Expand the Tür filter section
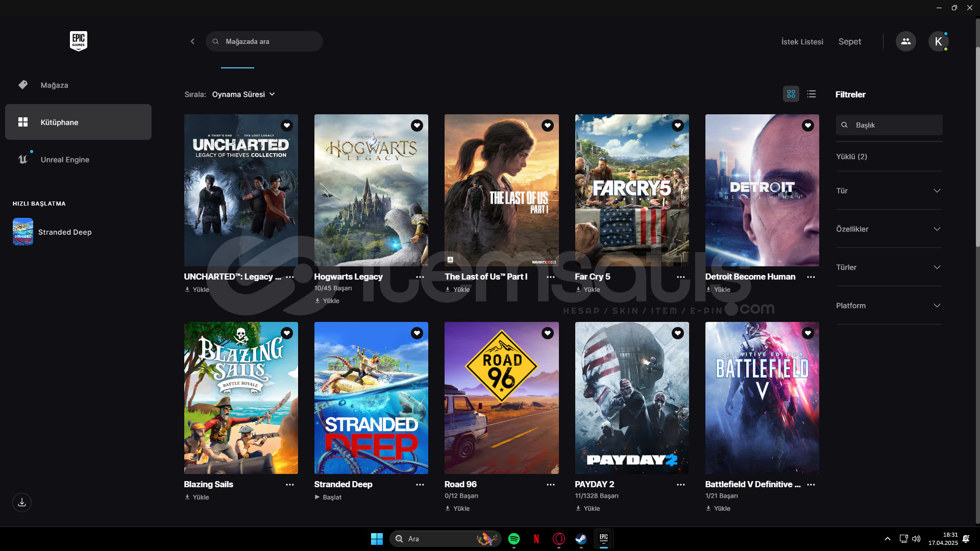The height and width of the screenshot is (551, 980). pyautogui.click(x=889, y=191)
